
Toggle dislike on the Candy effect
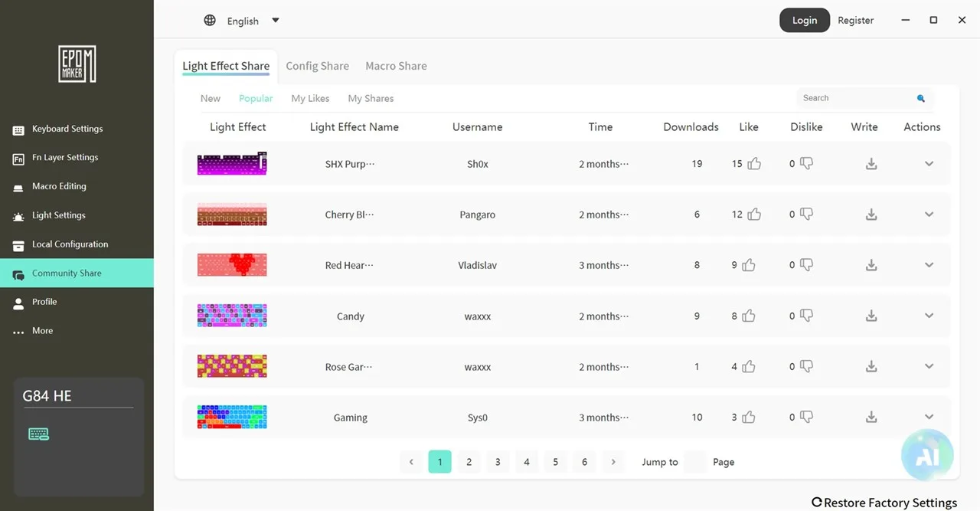tap(806, 316)
